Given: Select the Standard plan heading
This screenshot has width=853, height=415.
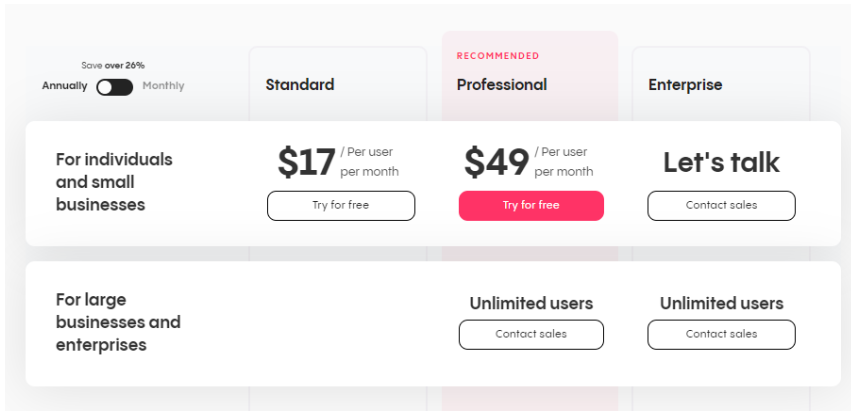Looking at the screenshot, I should (300, 85).
